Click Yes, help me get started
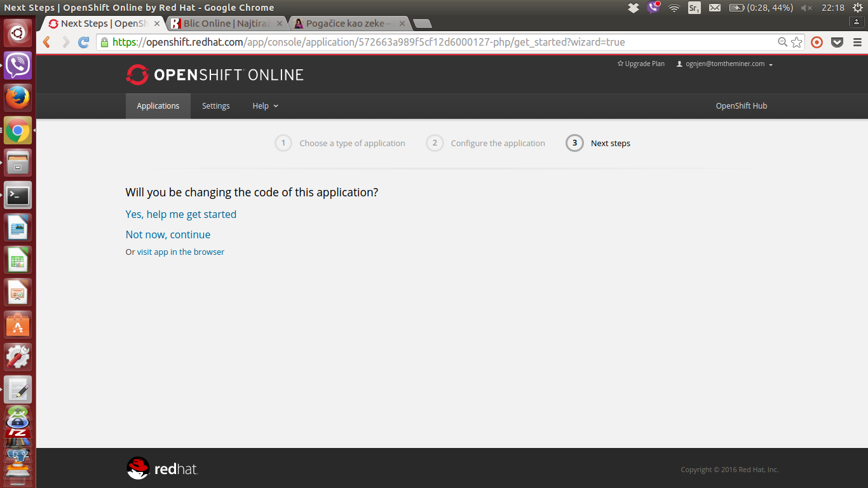The image size is (868, 488). click(181, 214)
